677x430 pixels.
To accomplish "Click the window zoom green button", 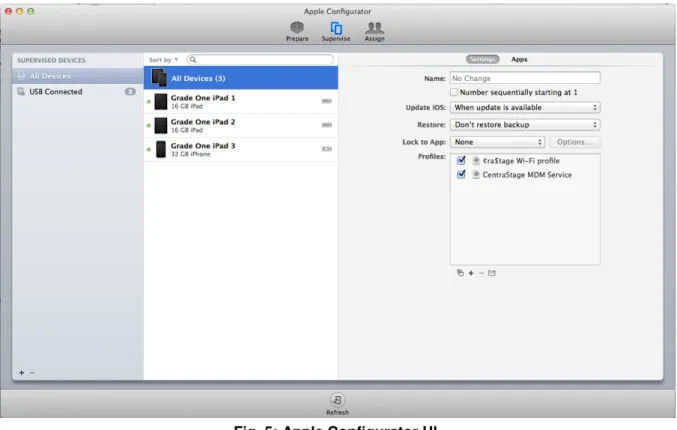I will (31, 11).
